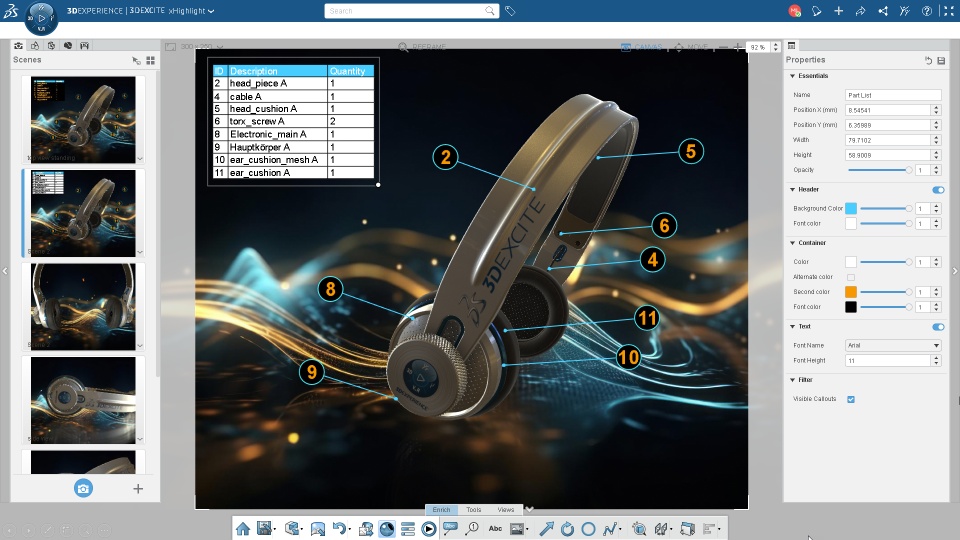
Task: Click the 3D cube model icon
Action: [x=293, y=528]
